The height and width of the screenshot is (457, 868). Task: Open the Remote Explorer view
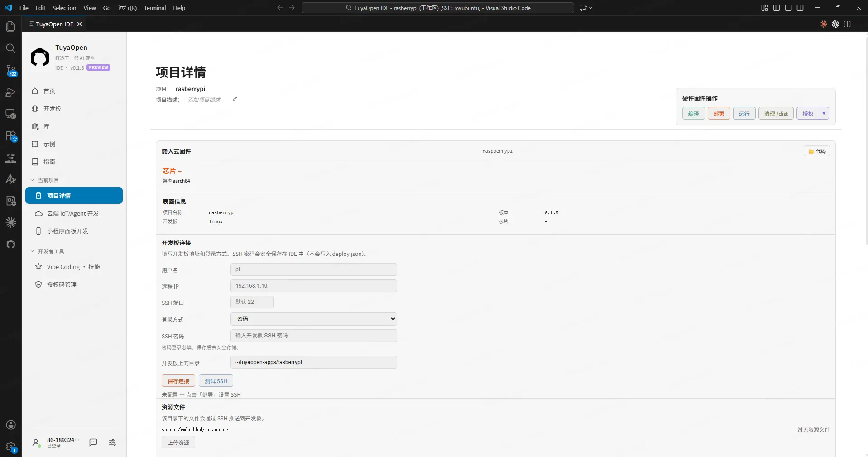10,114
